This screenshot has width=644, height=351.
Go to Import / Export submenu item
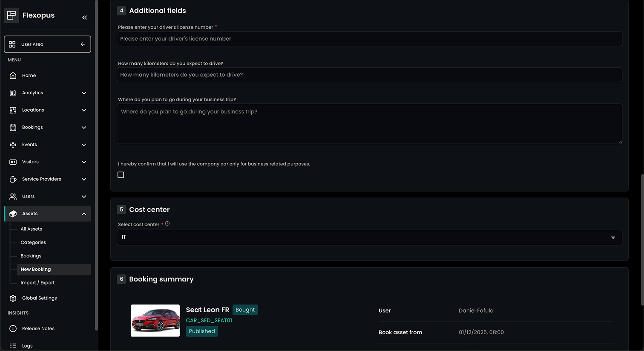(37, 283)
